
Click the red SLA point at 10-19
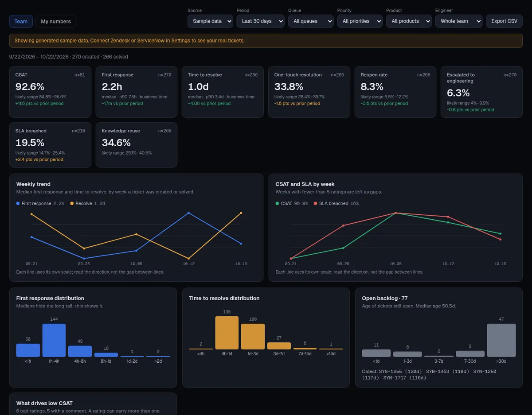tap(501, 240)
